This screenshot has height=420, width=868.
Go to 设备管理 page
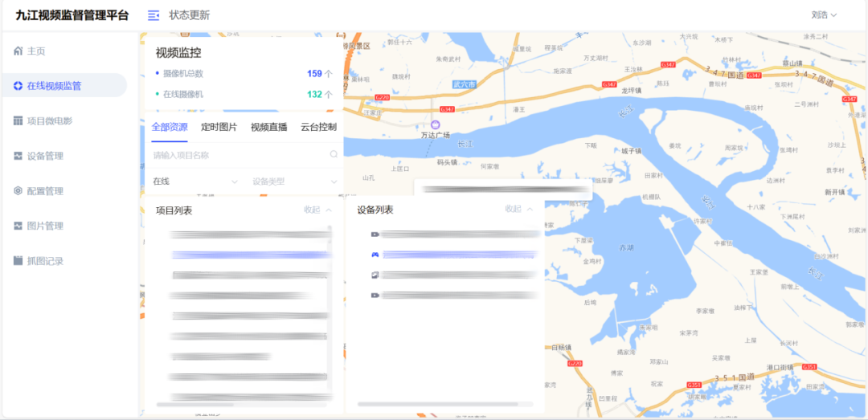(x=45, y=156)
